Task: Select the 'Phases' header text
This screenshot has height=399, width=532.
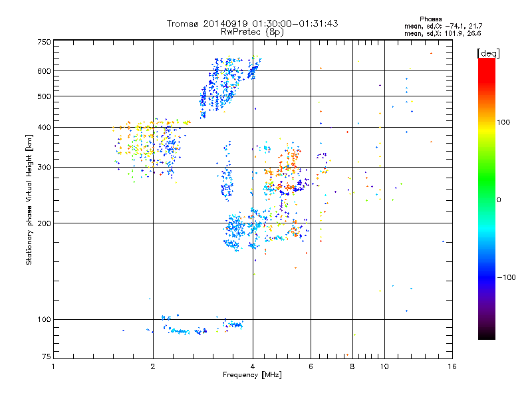Action: point(430,19)
